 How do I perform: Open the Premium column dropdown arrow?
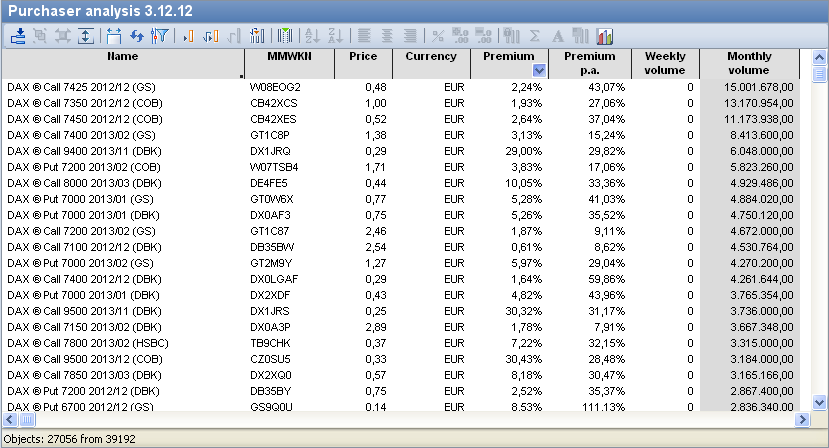(x=539, y=70)
